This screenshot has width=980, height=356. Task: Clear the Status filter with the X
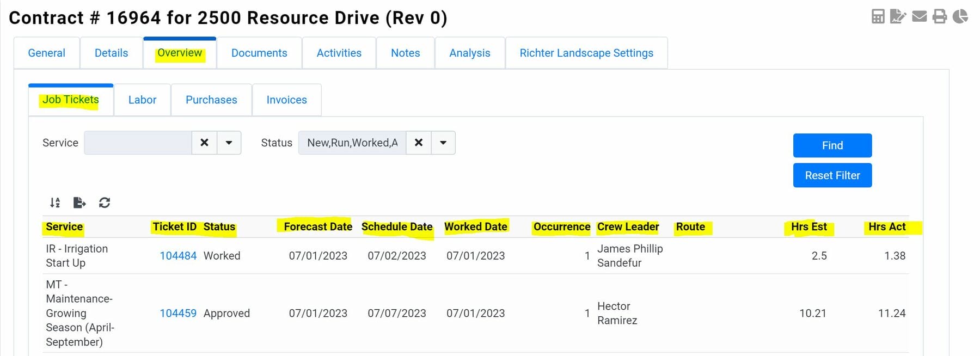pyautogui.click(x=419, y=143)
